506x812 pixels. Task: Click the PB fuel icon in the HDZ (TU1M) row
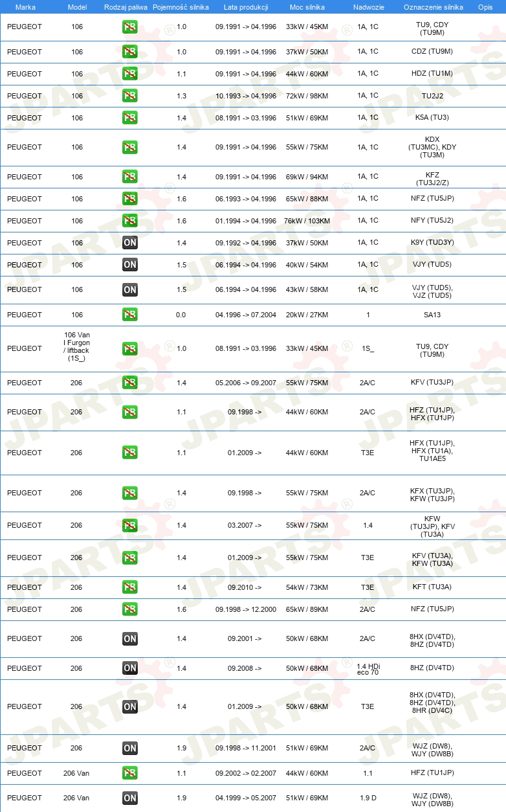click(130, 74)
